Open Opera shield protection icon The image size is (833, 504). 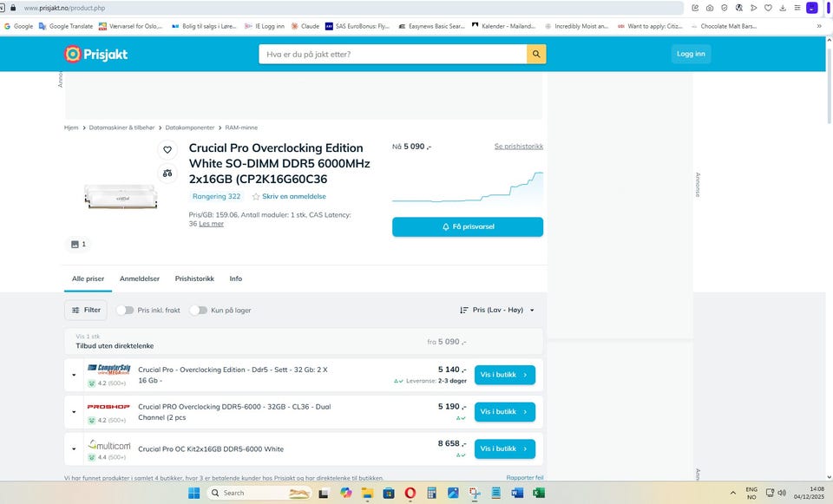(x=724, y=8)
